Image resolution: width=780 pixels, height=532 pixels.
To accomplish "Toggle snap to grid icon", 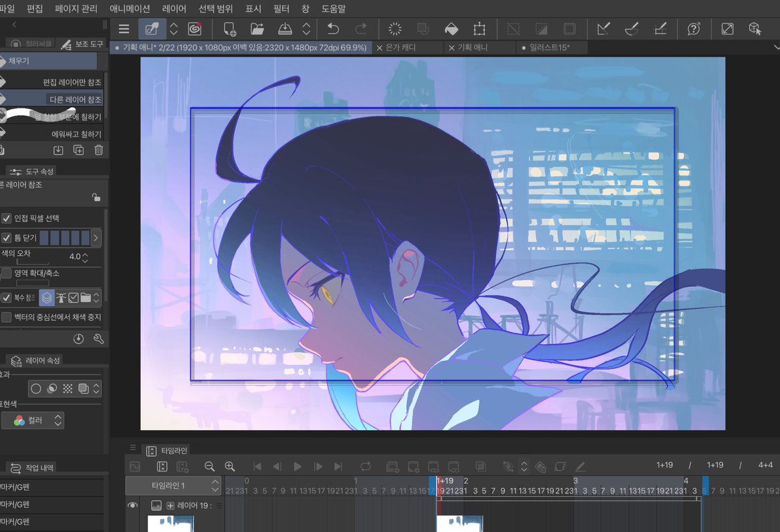I will pos(659,29).
